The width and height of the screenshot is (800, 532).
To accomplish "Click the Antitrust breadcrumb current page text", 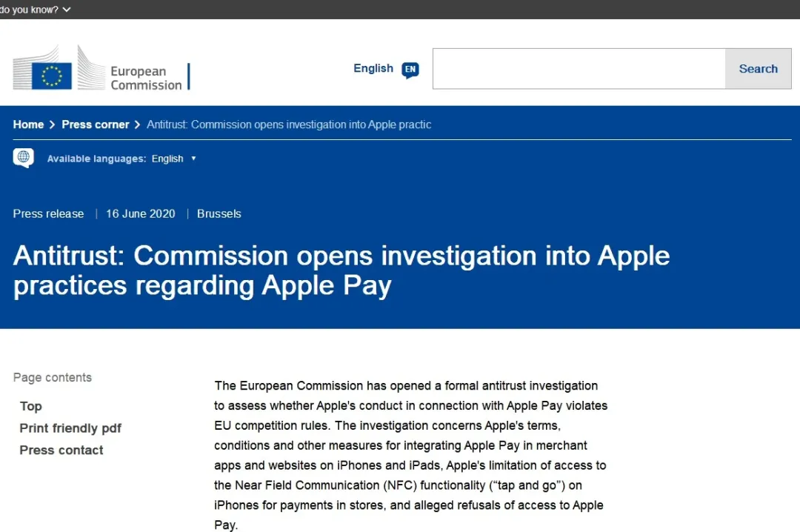I will pos(289,124).
